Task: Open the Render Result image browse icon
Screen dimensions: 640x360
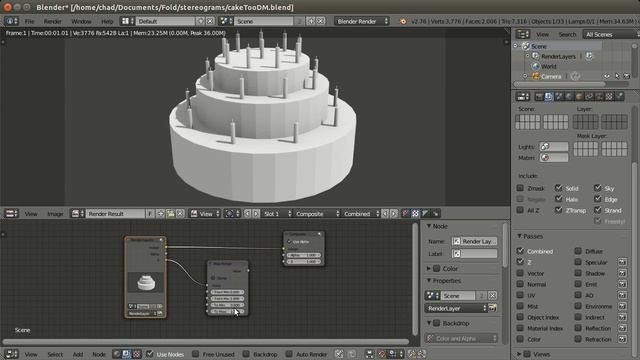Action: (x=77, y=213)
